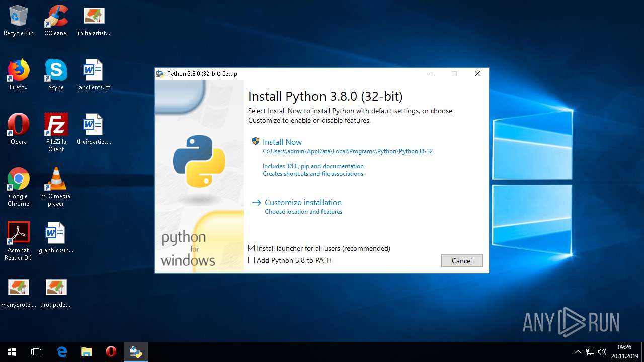This screenshot has height=362, width=644.
Task: Click 'Creates shortcuts and file associations' text
Action: [x=313, y=174]
